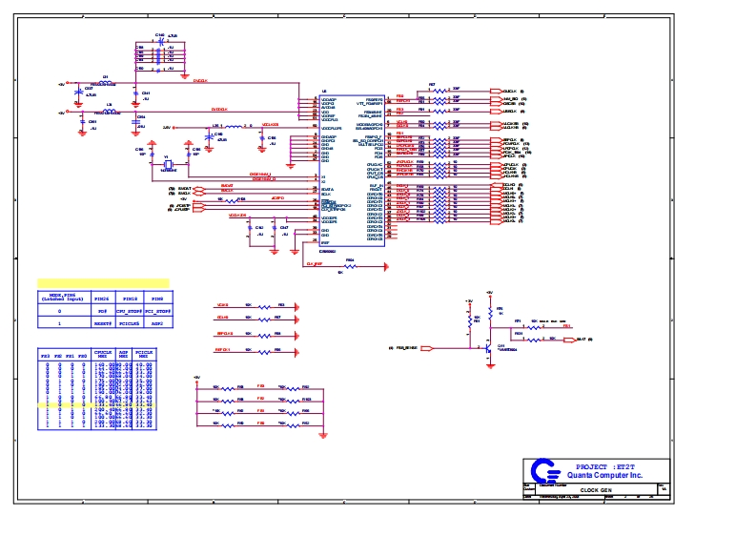Click the yellow header bar above MODE_PIN6 table
Viewport: 756px width, 536px height.
pyautogui.click(x=103, y=282)
